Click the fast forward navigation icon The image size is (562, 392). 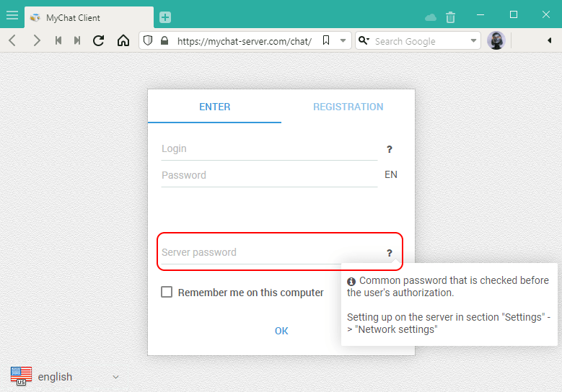pyautogui.click(x=77, y=41)
